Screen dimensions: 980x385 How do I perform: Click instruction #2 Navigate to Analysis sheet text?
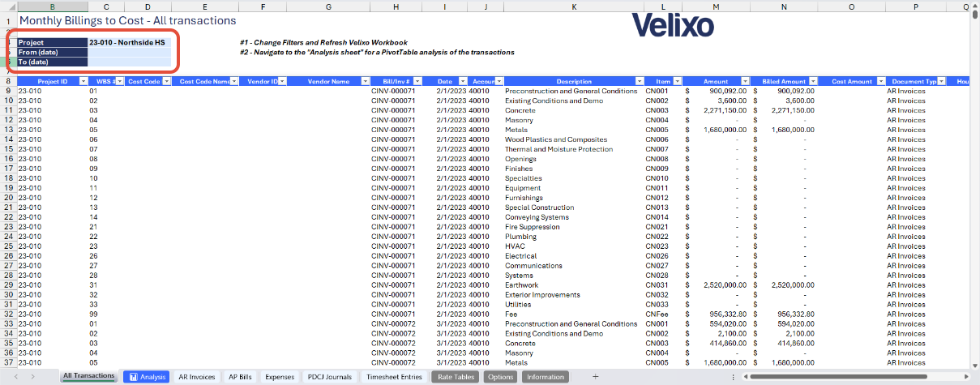(x=377, y=52)
